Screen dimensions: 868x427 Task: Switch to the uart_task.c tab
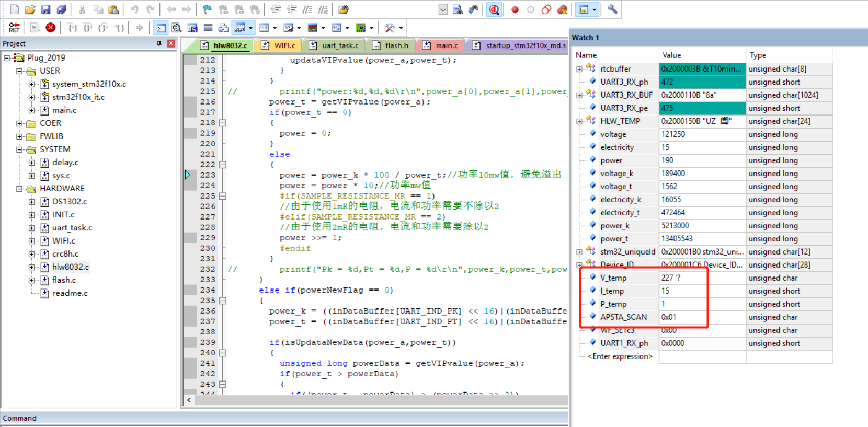(x=334, y=45)
